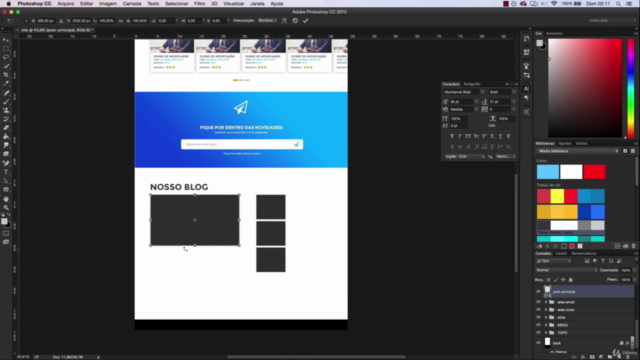This screenshot has height=360, width=640.
Task: Open the Bold font style dropdown
Action: [502, 92]
